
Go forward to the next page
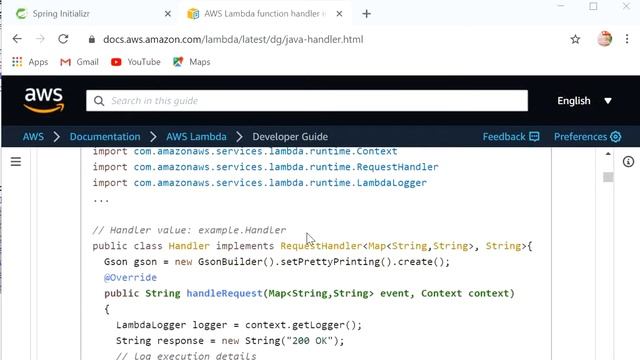coord(40,39)
